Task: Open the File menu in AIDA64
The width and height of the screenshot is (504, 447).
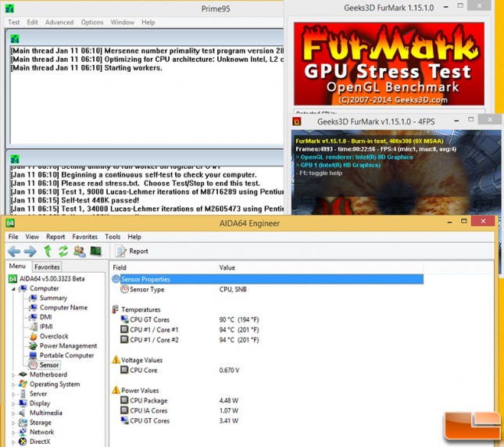Action: pos(13,237)
